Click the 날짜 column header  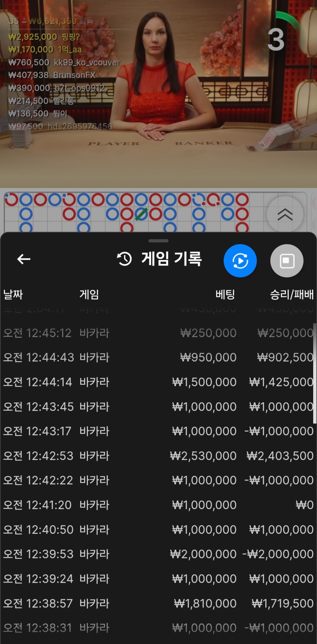coord(13,294)
